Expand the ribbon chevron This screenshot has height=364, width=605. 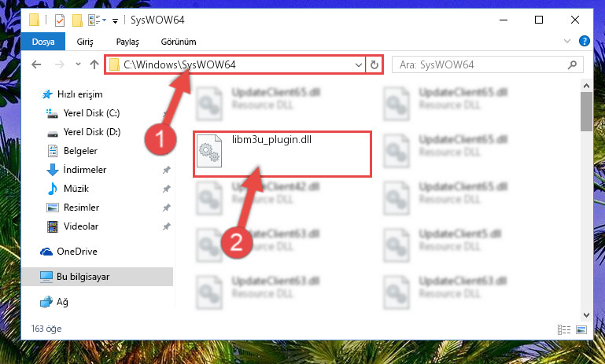coord(566,41)
